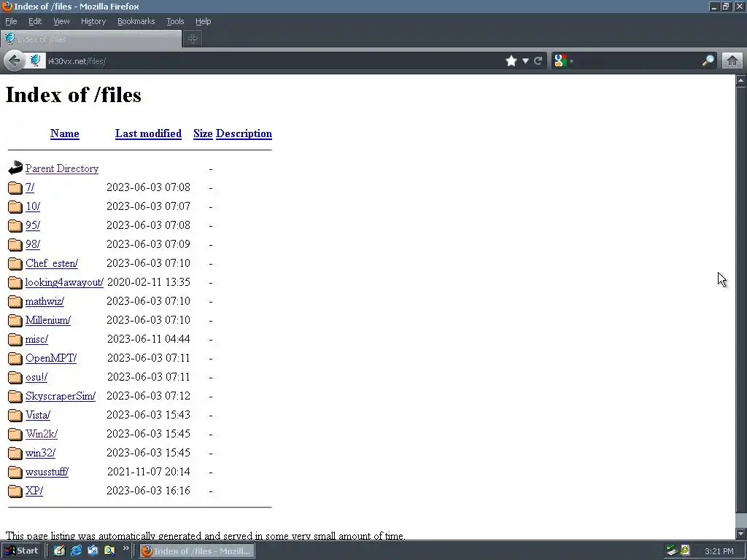Open the mathwiz/ folder link
This screenshot has width=747, height=560.
[44, 301]
